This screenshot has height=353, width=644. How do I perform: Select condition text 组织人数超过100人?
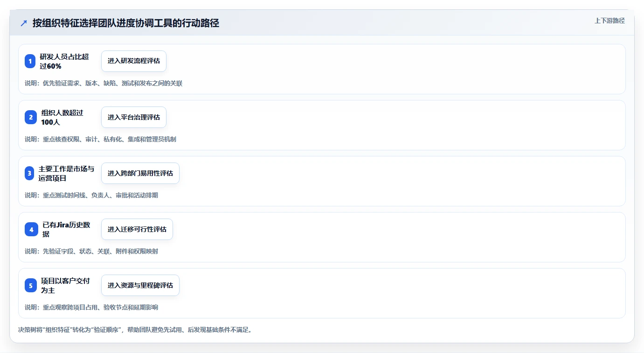point(62,117)
